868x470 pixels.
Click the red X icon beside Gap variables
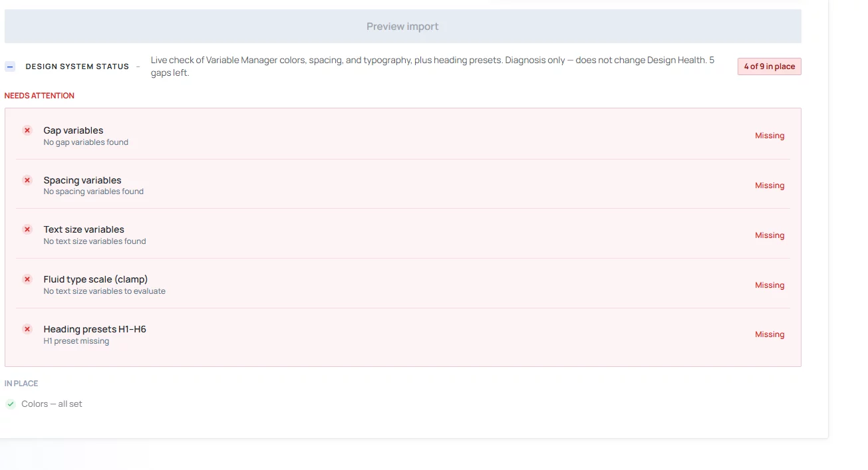pos(27,130)
